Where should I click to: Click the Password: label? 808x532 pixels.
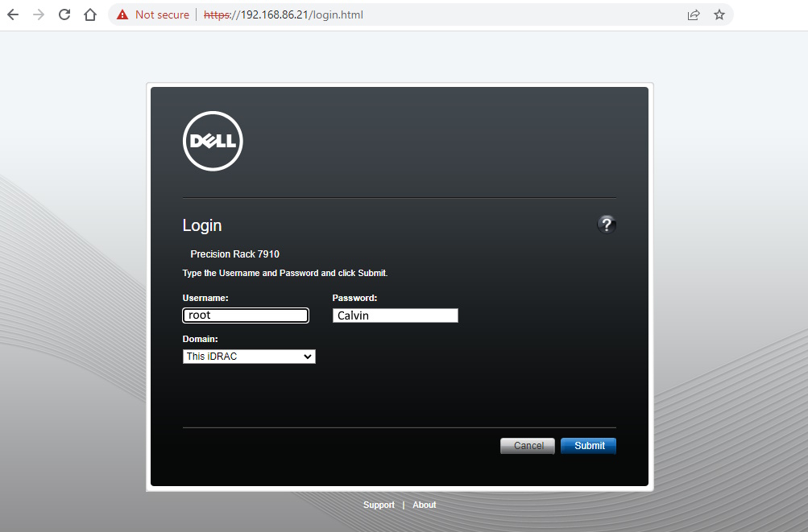tap(354, 298)
